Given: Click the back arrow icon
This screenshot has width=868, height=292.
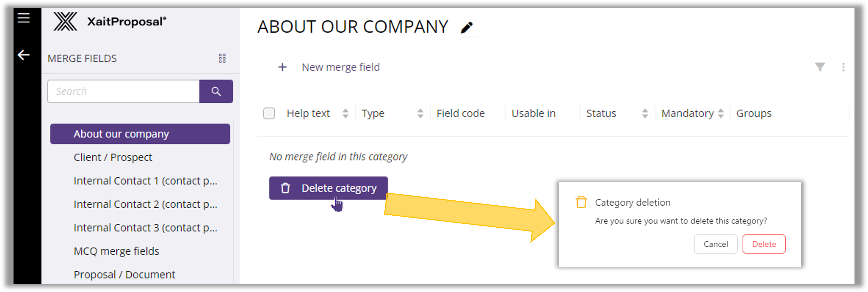Looking at the screenshot, I should click(x=24, y=55).
